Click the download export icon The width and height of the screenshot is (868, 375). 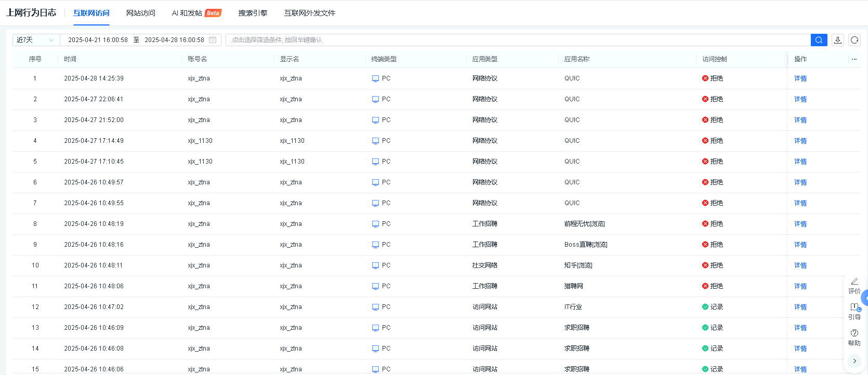pyautogui.click(x=838, y=40)
